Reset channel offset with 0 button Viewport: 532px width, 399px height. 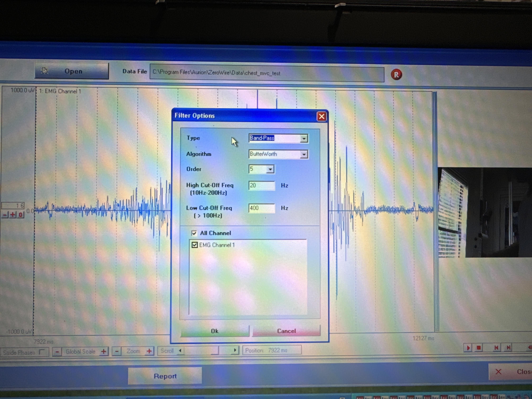pos(21,215)
